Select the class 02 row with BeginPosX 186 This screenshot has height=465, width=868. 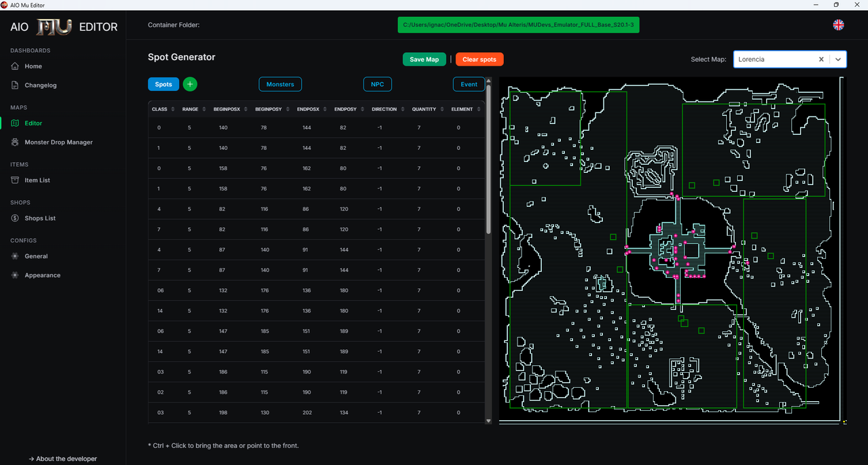pos(317,392)
